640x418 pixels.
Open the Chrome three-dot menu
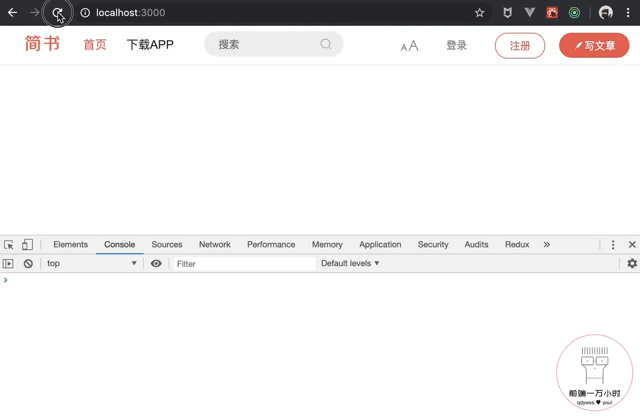pyautogui.click(x=628, y=13)
